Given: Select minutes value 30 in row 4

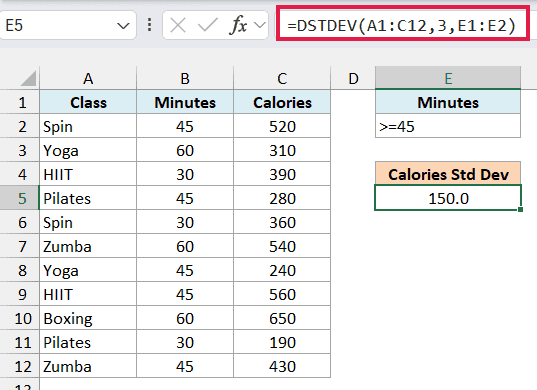Looking at the screenshot, I should point(185,174).
